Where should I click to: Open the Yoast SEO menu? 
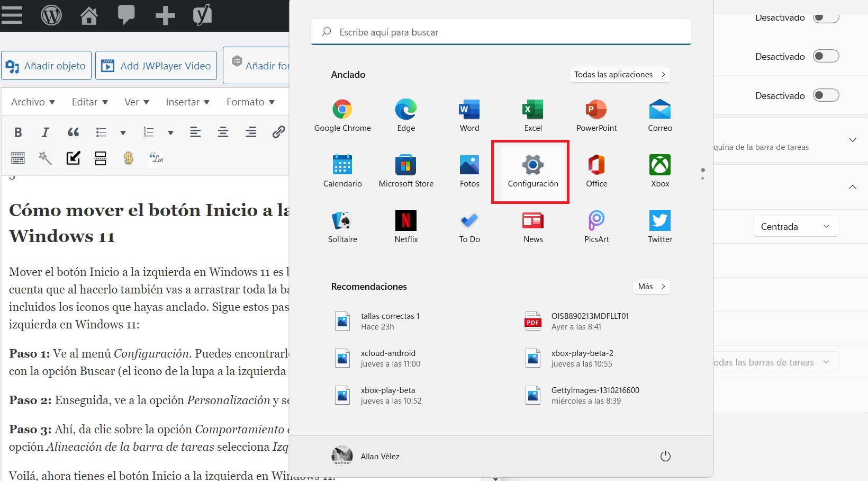pos(202,15)
